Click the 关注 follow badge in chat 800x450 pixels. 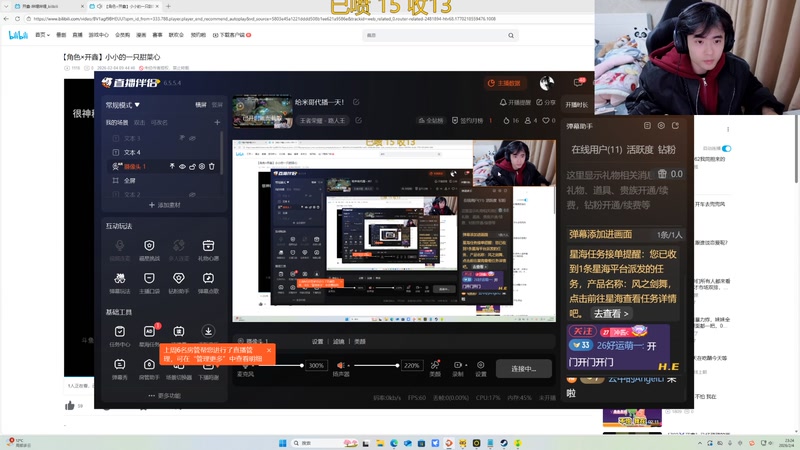[x=583, y=332]
